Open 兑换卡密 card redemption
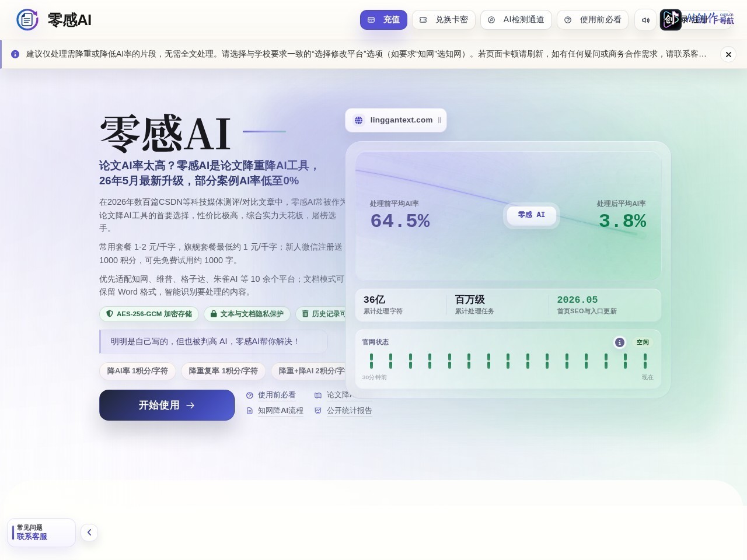The width and height of the screenshot is (747, 560). pos(444,20)
